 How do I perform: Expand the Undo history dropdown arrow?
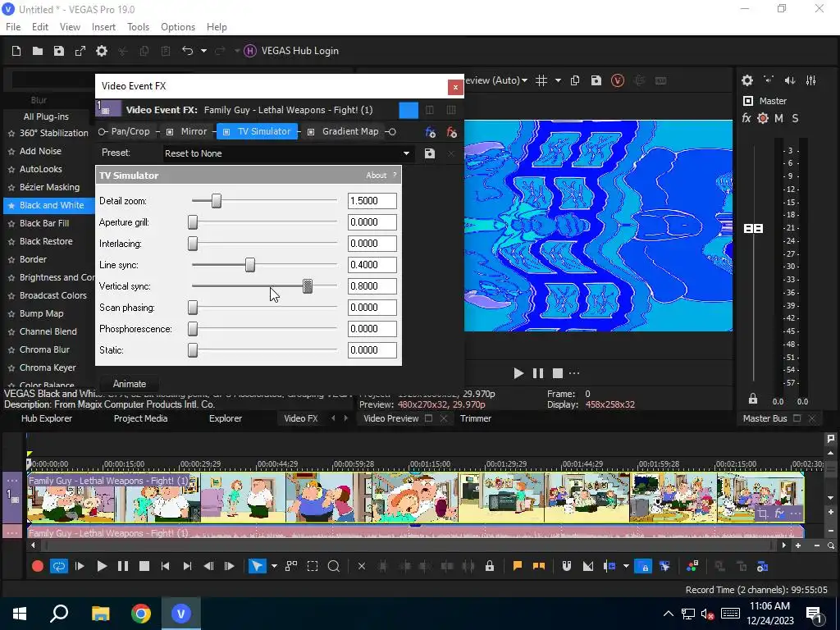(203, 51)
